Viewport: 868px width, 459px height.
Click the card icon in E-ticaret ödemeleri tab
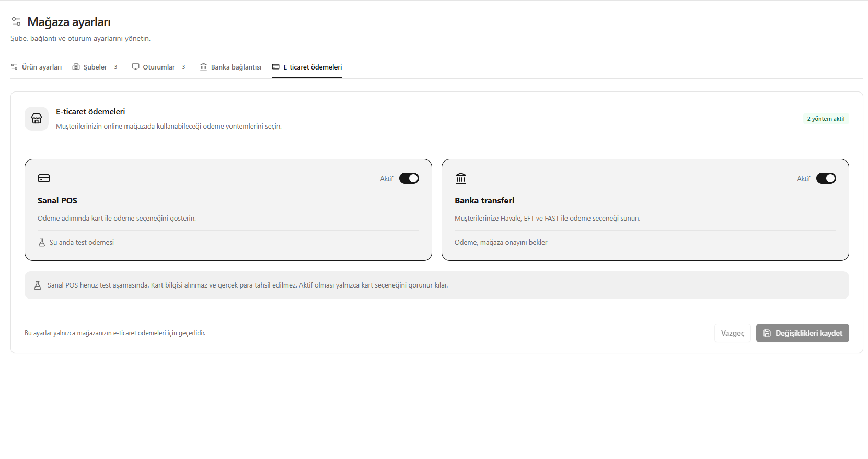click(x=275, y=67)
